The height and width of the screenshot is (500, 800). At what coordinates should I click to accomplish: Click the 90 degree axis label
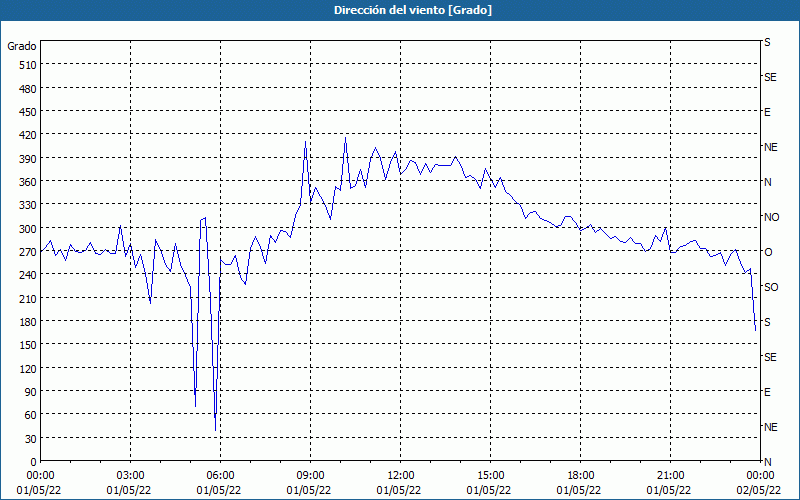(x=31, y=392)
